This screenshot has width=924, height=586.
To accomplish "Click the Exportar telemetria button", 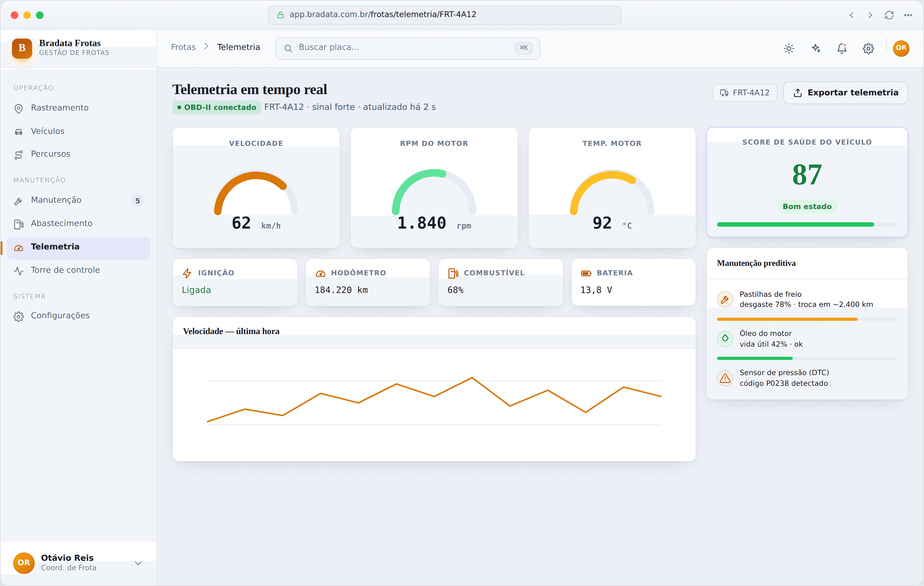I will point(845,93).
